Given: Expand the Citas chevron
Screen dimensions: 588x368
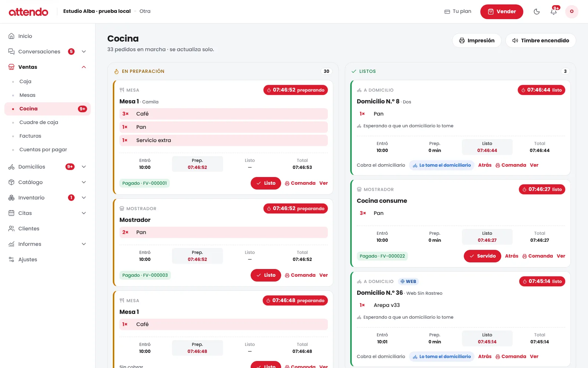Looking at the screenshot, I should pos(84,213).
